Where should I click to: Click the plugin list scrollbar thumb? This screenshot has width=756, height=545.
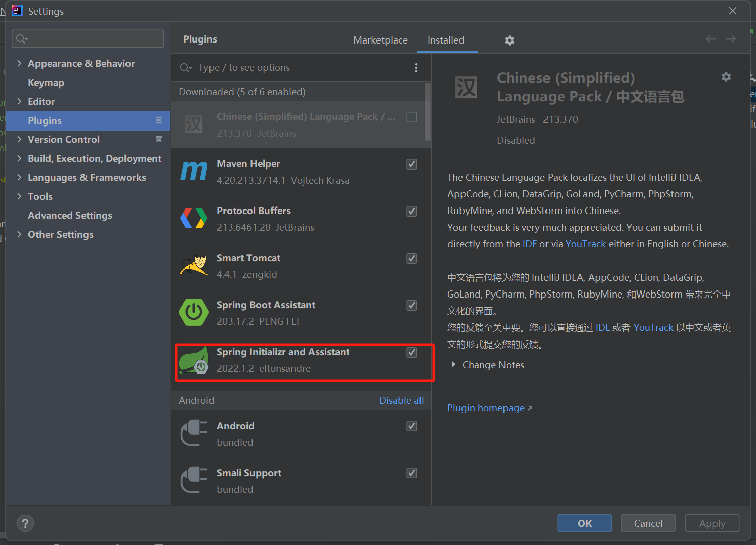pyautogui.click(x=428, y=112)
